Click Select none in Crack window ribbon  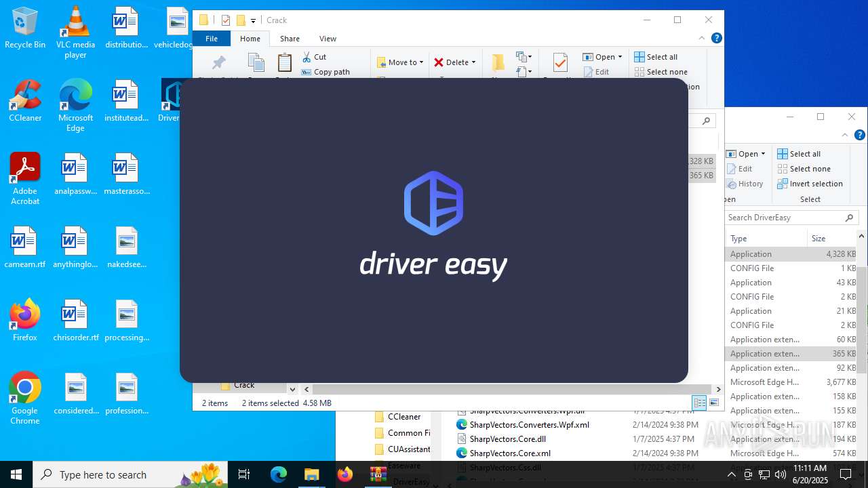[661, 72]
